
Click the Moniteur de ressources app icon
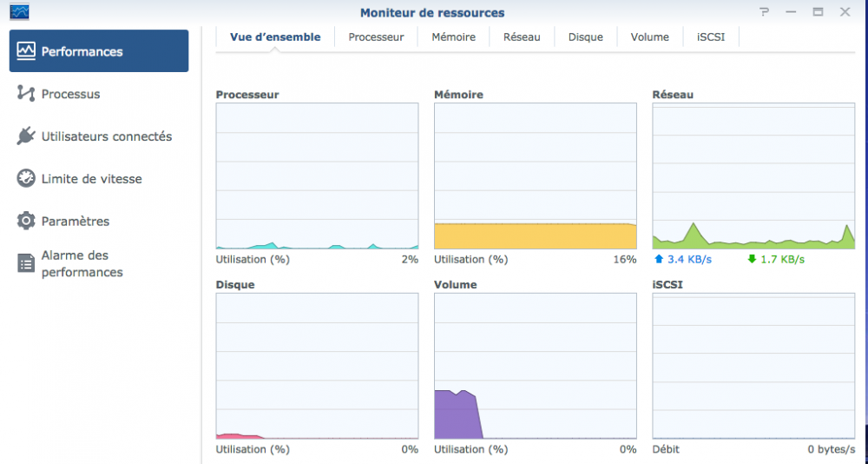click(19, 12)
